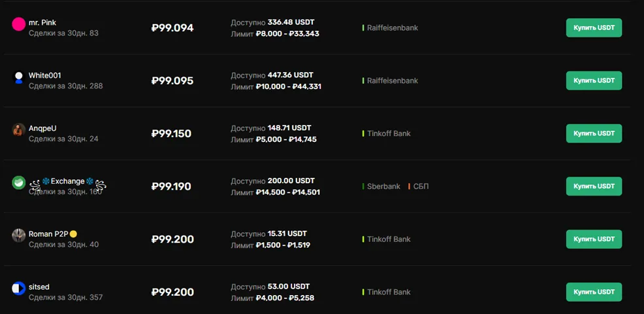Open White001 seller profile name
Viewport: 644px width, 314px height.
[x=45, y=76]
